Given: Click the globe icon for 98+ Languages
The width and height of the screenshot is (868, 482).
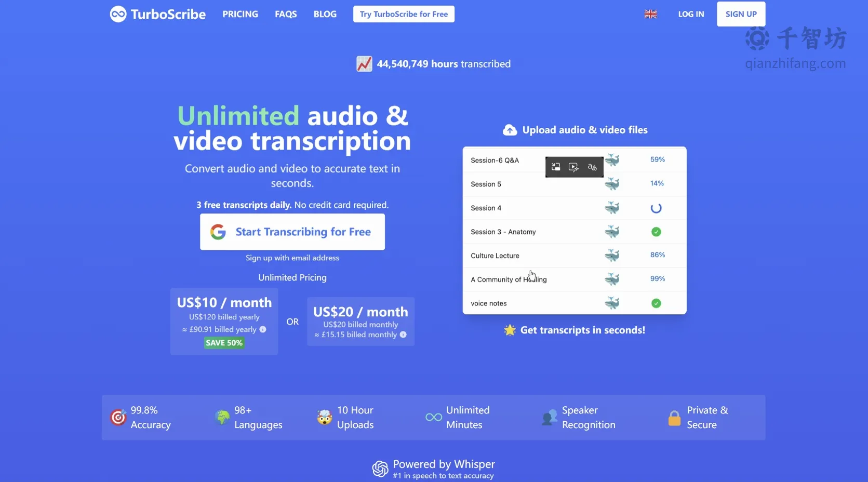Looking at the screenshot, I should (x=222, y=417).
